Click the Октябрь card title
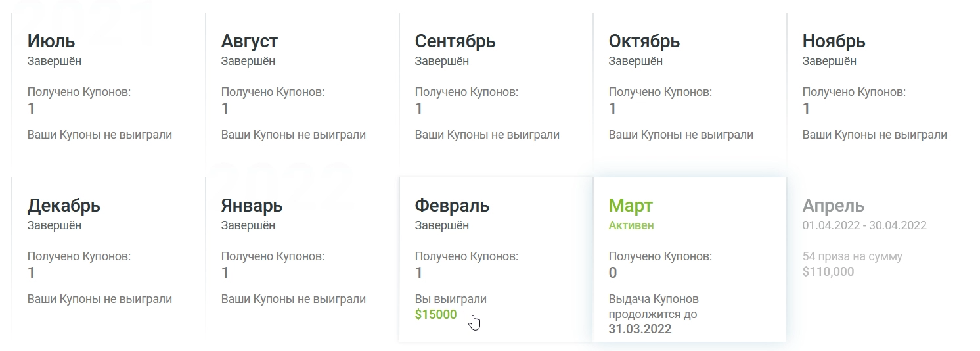Screen dimensions: 980x351 [x=644, y=41]
